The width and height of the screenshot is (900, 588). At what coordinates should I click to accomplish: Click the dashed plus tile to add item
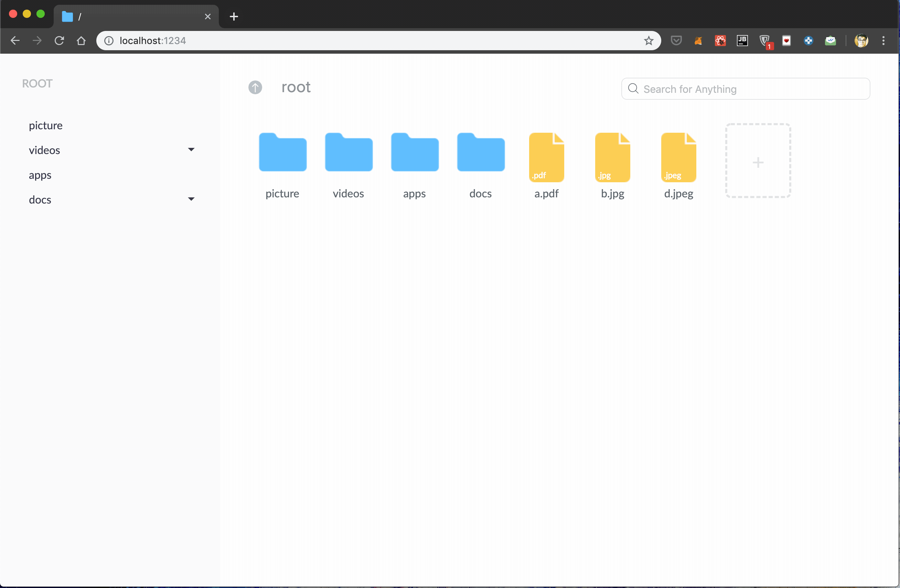point(758,161)
